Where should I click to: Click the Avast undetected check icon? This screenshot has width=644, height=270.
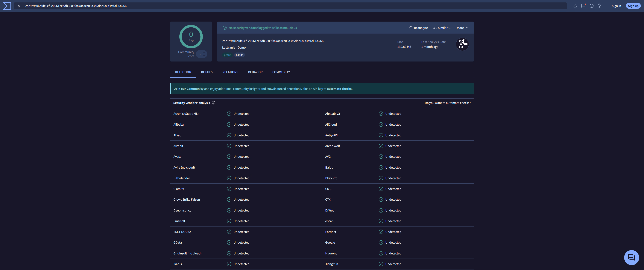click(x=229, y=157)
